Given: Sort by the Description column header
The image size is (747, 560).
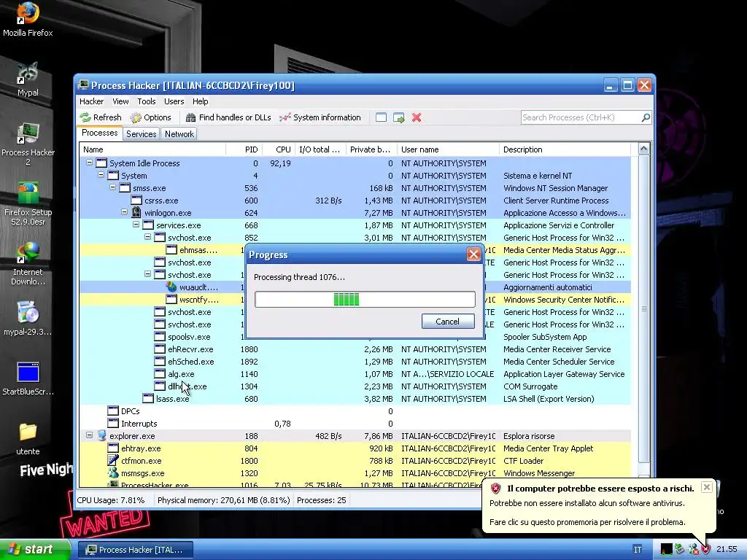Looking at the screenshot, I should pyautogui.click(x=565, y=149).
